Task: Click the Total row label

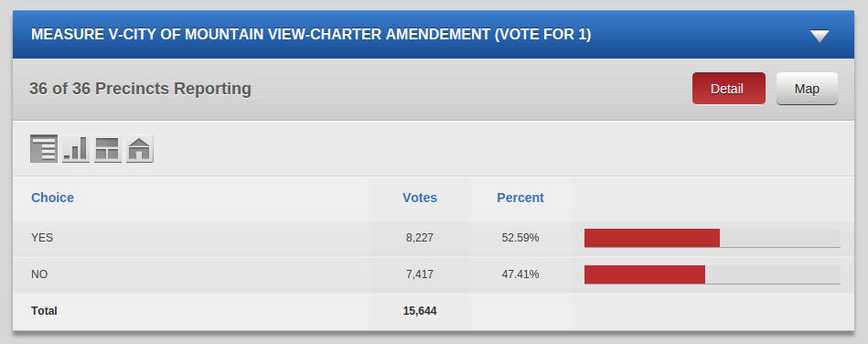Action: 44,311
